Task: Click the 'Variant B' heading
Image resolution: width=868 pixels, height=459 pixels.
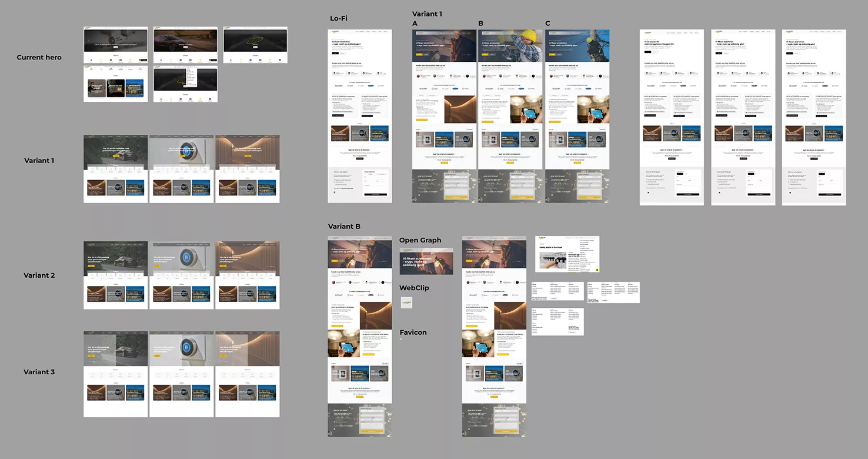Action: [x=344, y=227]
